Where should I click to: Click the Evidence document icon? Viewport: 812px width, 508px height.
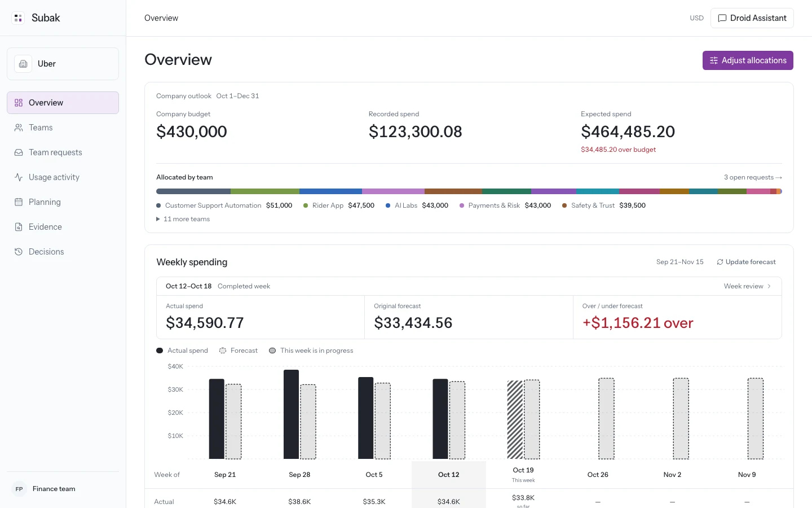pos(19,227)
